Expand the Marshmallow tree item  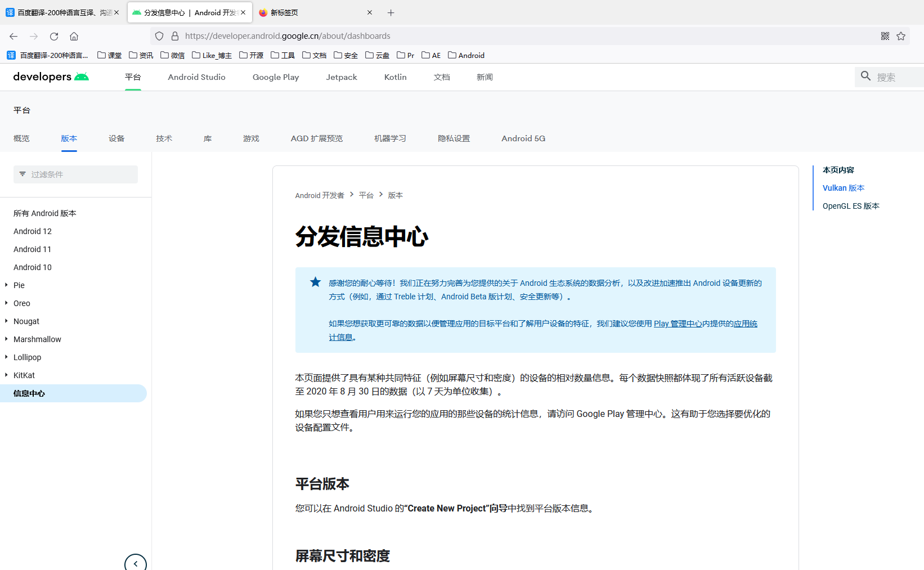click(6, 339)
